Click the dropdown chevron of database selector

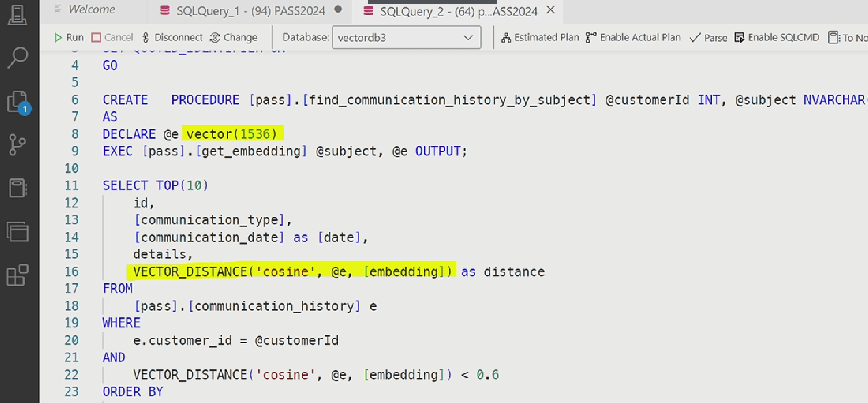[x=468, y=38]
